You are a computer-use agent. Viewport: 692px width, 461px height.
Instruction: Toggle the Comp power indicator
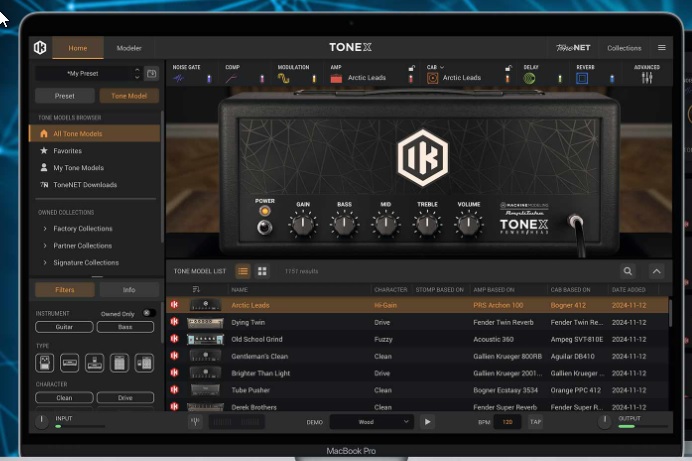[262, 79]
